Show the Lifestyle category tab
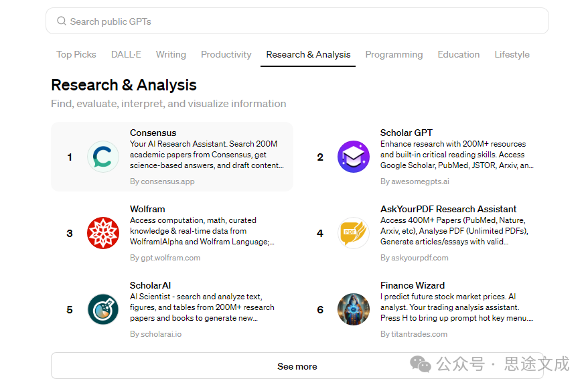The width and height of the screenshot is (588, 387). click(x=512, y=55)
